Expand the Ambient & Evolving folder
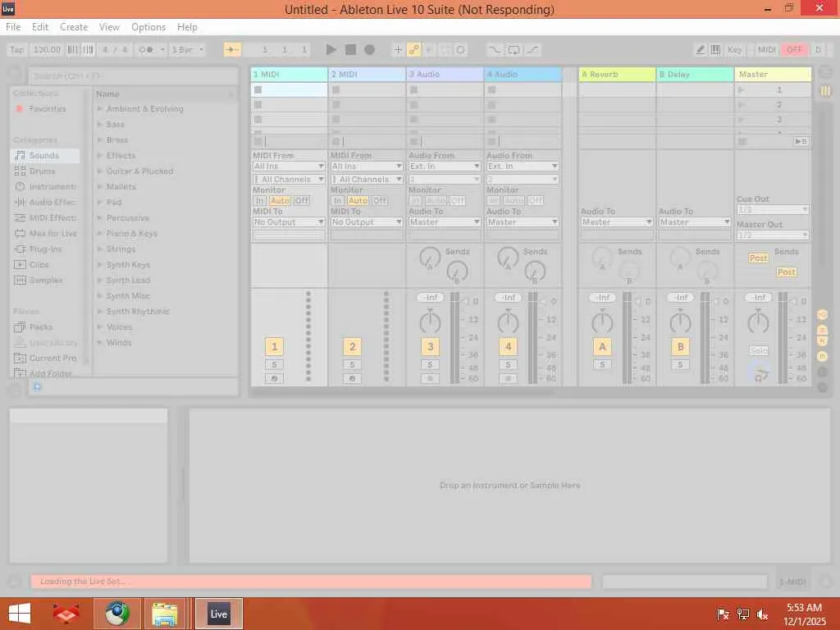This screenshot has width=840, height=630. tap(99, 109)
